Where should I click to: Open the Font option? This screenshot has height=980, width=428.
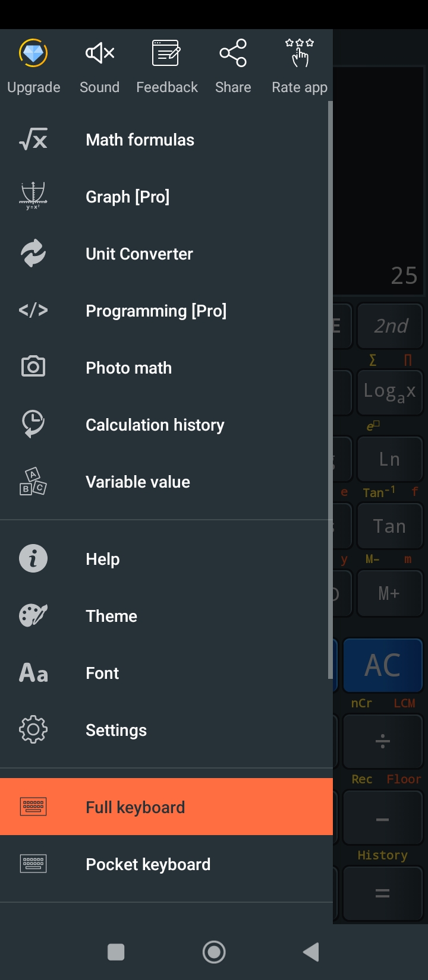coord(166,674)
